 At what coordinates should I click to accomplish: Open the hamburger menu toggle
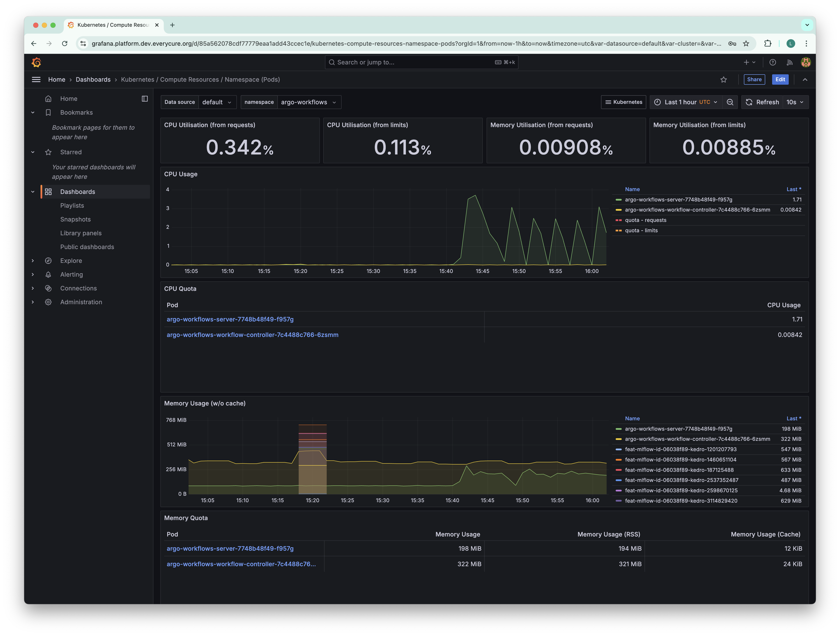pos(36,79)
